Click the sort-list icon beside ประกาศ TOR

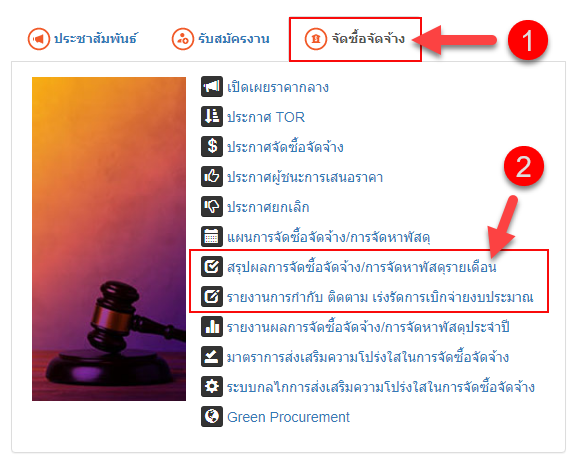[x=212, y=116]
